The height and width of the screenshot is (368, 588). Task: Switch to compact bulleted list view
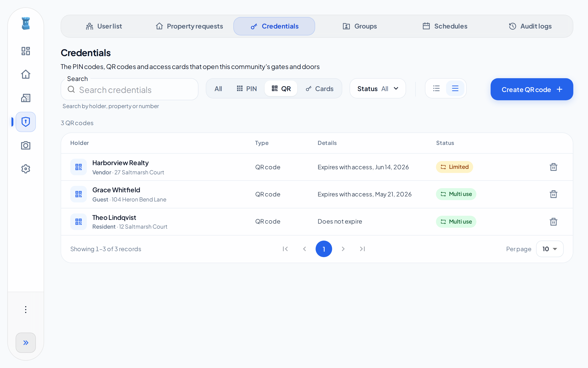(436, 88)
